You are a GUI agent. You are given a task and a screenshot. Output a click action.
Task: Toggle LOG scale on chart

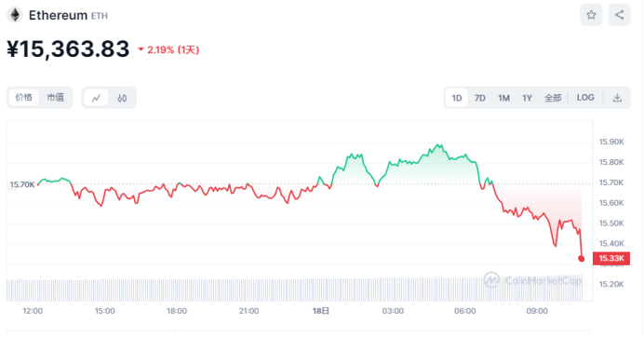(585, 98)
